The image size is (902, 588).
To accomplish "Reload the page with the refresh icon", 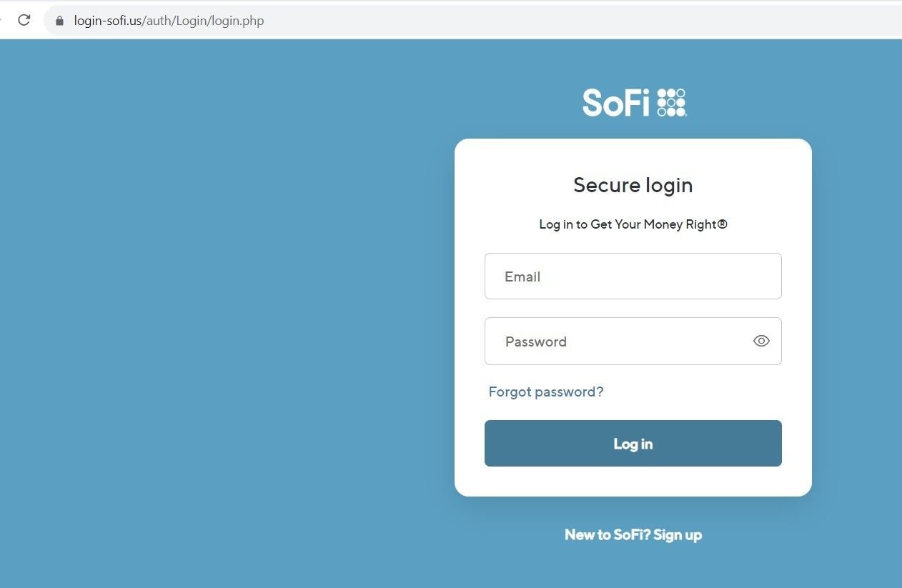I will (x=24, y=20).
